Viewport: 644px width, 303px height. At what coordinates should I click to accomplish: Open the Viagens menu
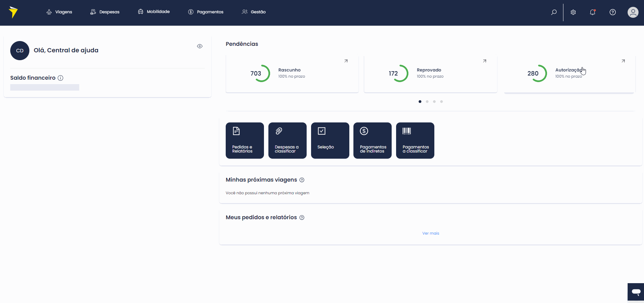[x=59, y=12]
